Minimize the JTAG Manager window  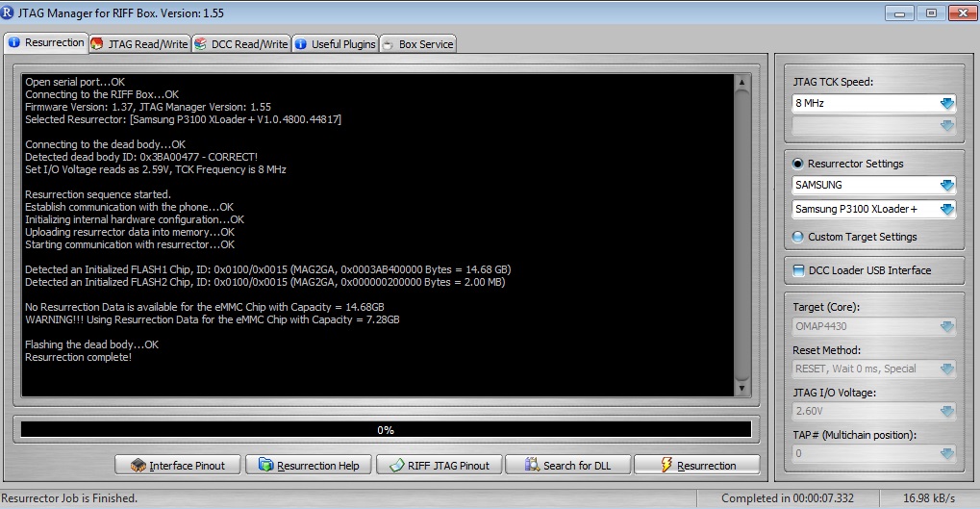[899, 13]
